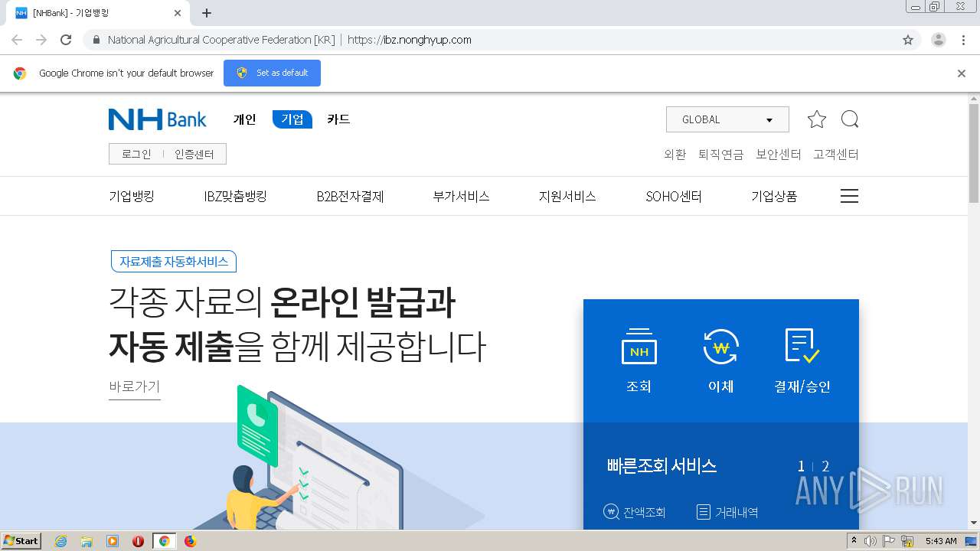Image resolution: width=980 pixels, height=551 pixels.
Task: Close the NHBank browser tab
Action: (x=178, y=13)
